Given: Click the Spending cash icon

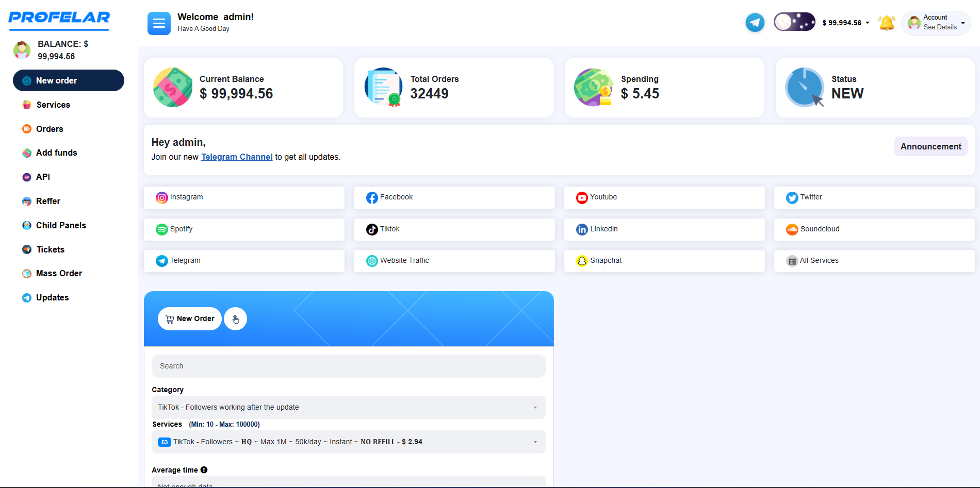Looking at the screenshot, I should (x=594, y=87).
